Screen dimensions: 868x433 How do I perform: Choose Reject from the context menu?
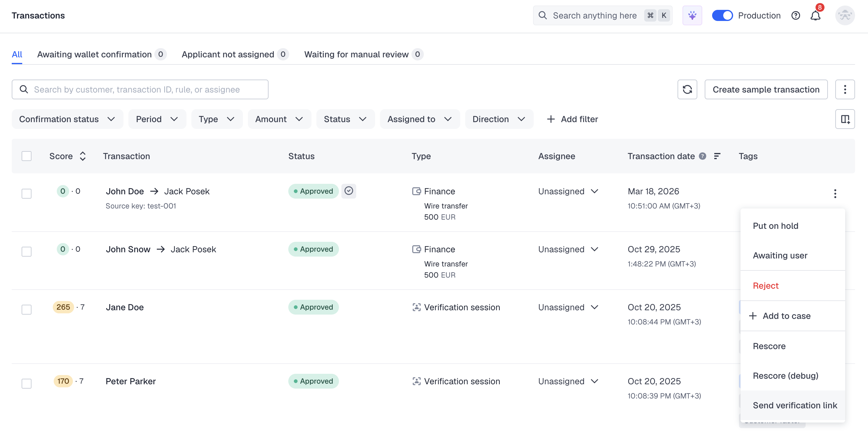pyautogui.click(x=766, y=286)
